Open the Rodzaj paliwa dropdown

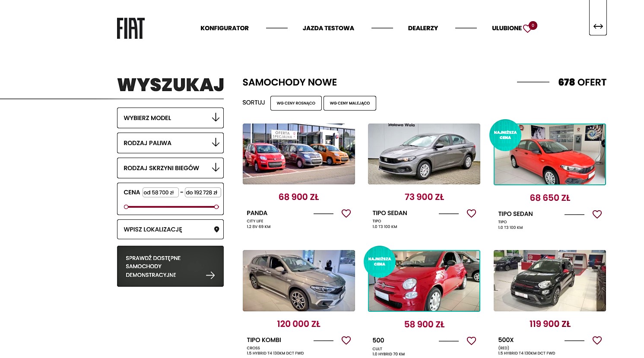(x=170, y=143)
